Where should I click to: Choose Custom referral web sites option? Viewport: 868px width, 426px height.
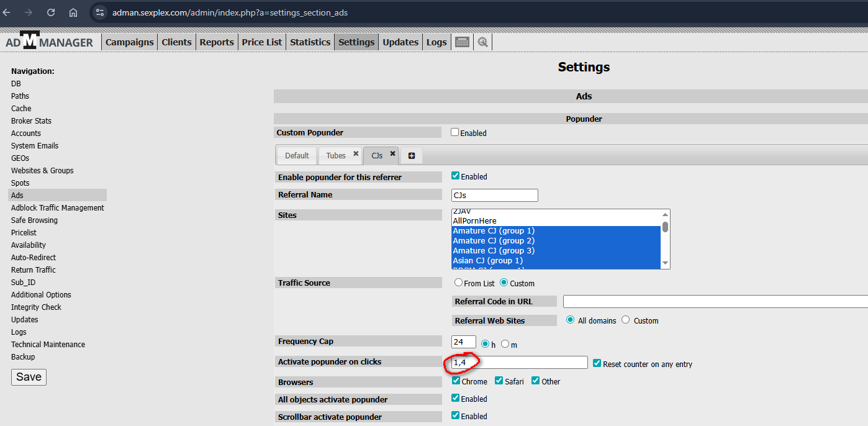pos(625,320)
